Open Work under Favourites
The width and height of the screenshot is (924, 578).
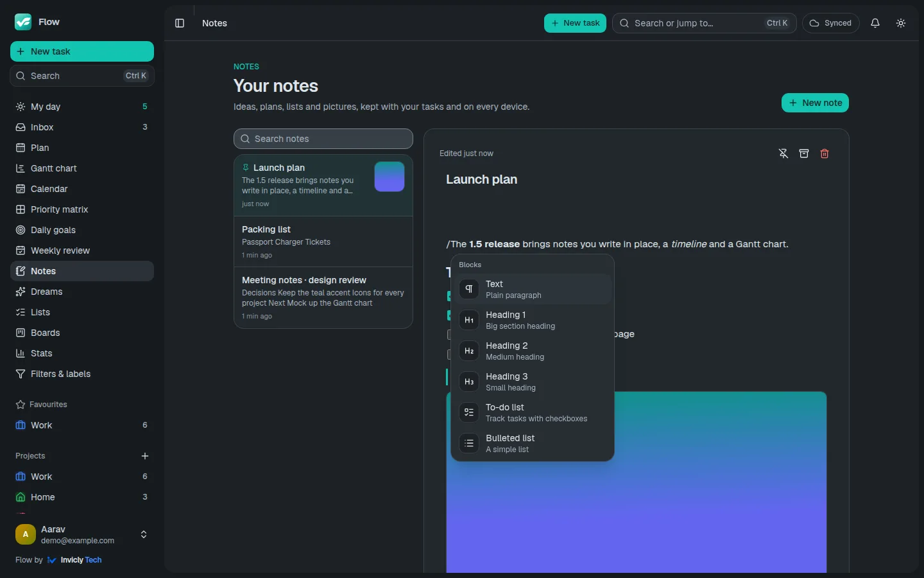click(x=82, y=425)
